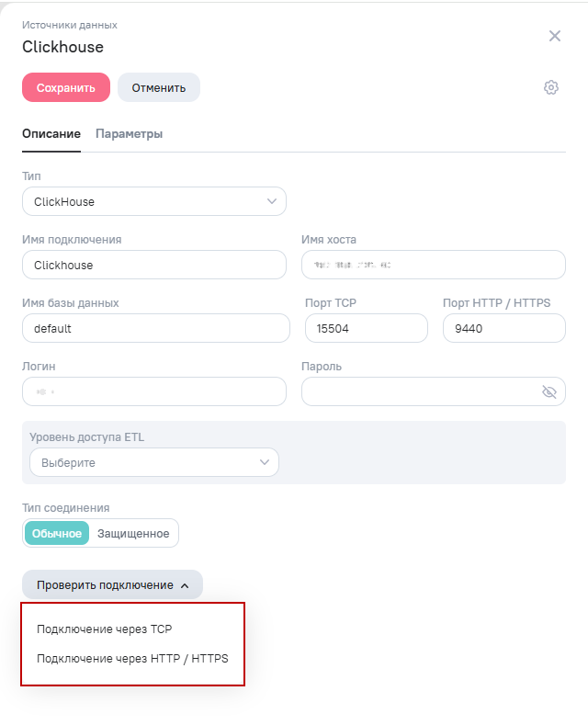This screenshot has height=725, width=588.
Task: Switch to the Параметры tab
Action: coord(129,133)
